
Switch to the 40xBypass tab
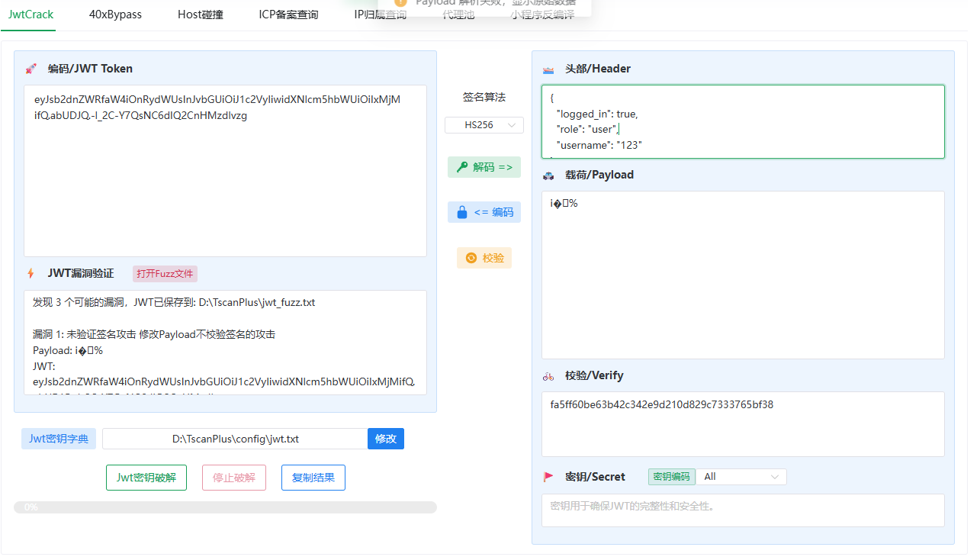115,14
